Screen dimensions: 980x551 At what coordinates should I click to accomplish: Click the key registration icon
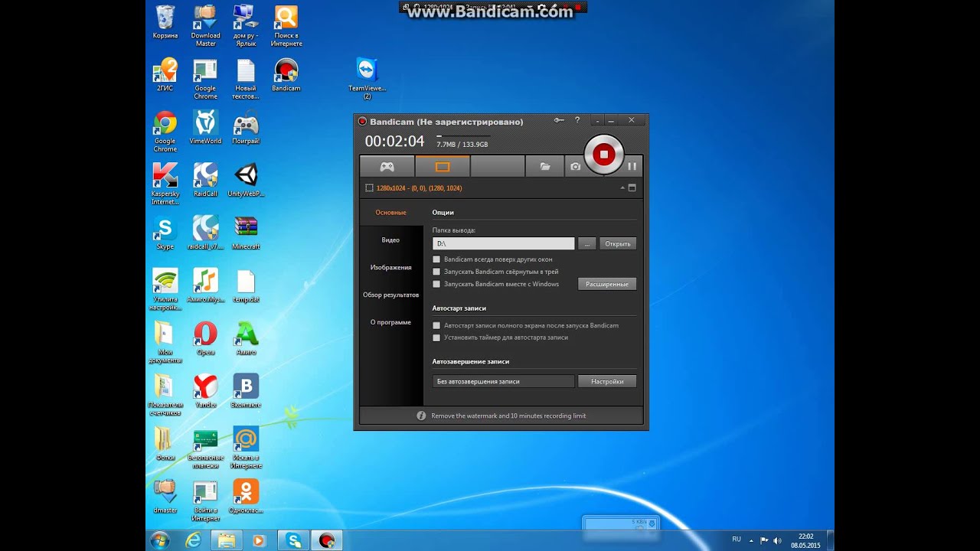559,120
